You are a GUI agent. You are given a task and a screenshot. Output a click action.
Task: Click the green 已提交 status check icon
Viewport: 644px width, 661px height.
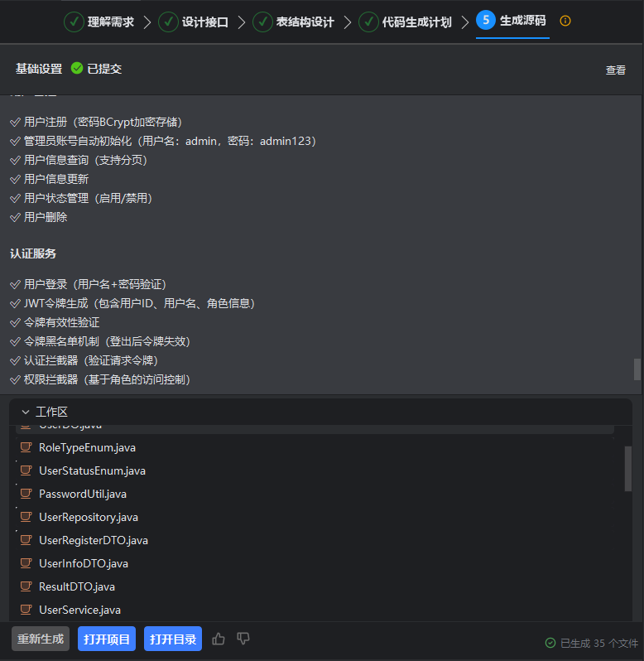point(77,69)
